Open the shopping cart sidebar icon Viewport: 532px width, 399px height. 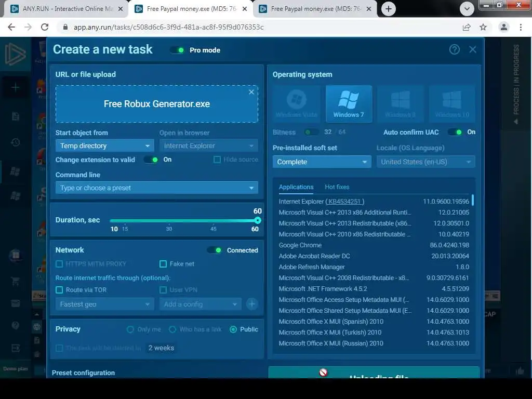pyautogui.click(x=15, y=281)
